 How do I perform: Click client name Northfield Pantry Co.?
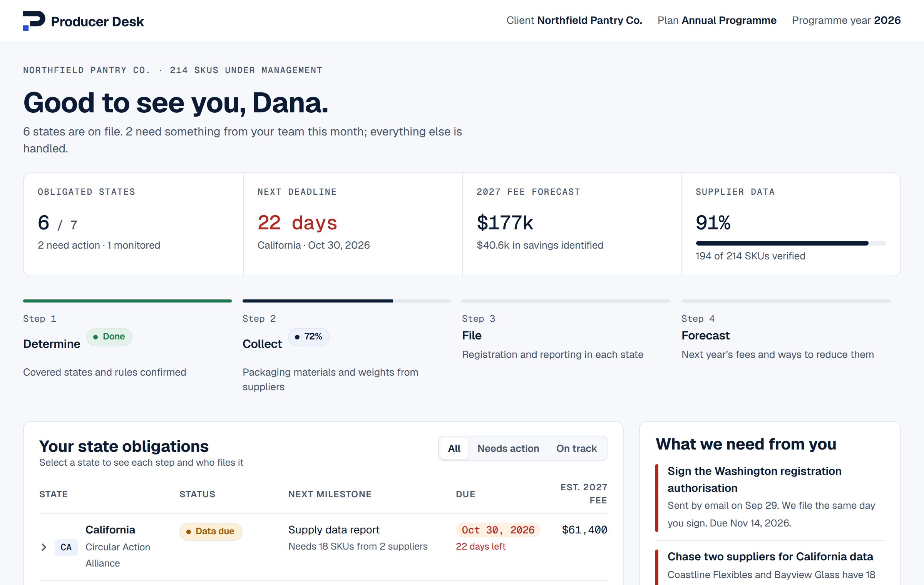tap(589, 20)
